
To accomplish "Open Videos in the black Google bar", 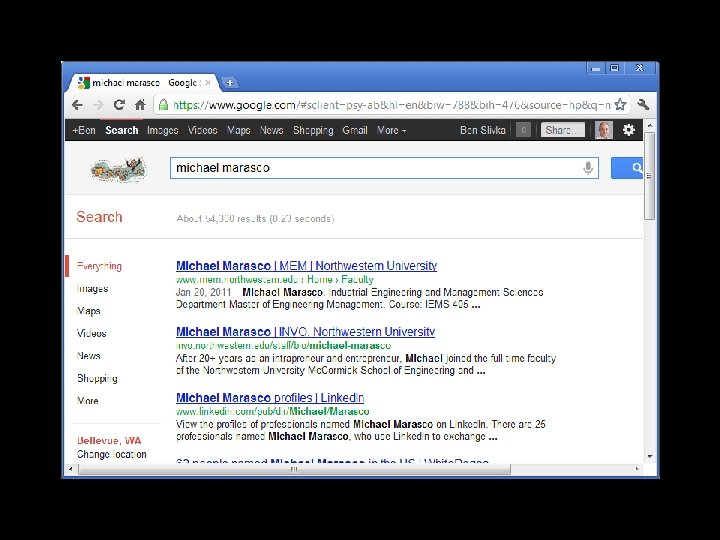I will tap(202, 130).
